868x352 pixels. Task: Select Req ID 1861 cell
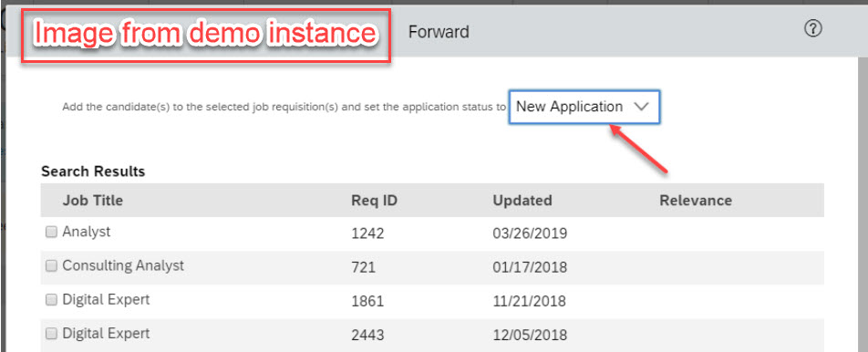[x=367, y=301]
